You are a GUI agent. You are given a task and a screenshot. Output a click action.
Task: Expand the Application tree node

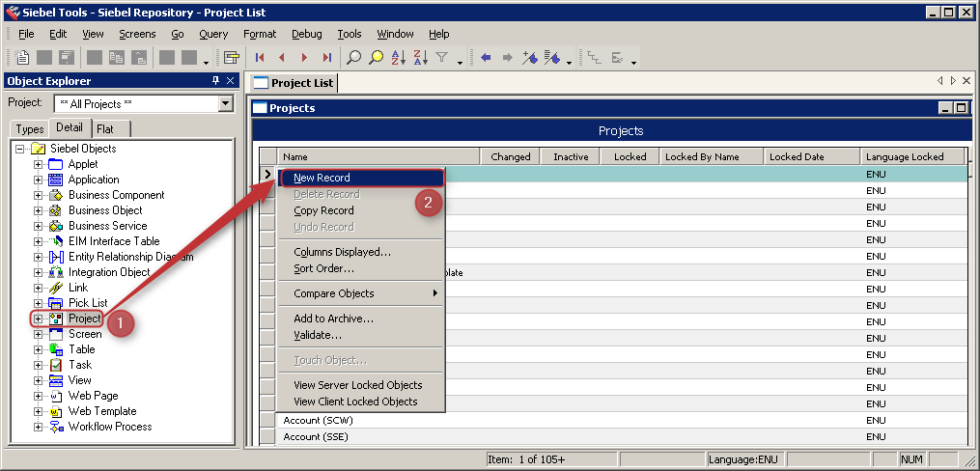pos(38,180)
